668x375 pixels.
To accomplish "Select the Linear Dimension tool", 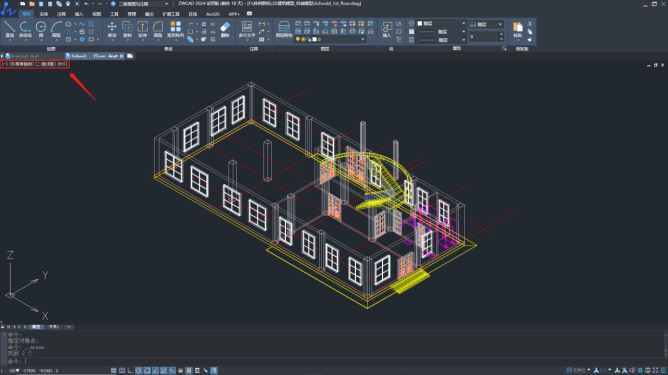I will click(x=262, y=24).
